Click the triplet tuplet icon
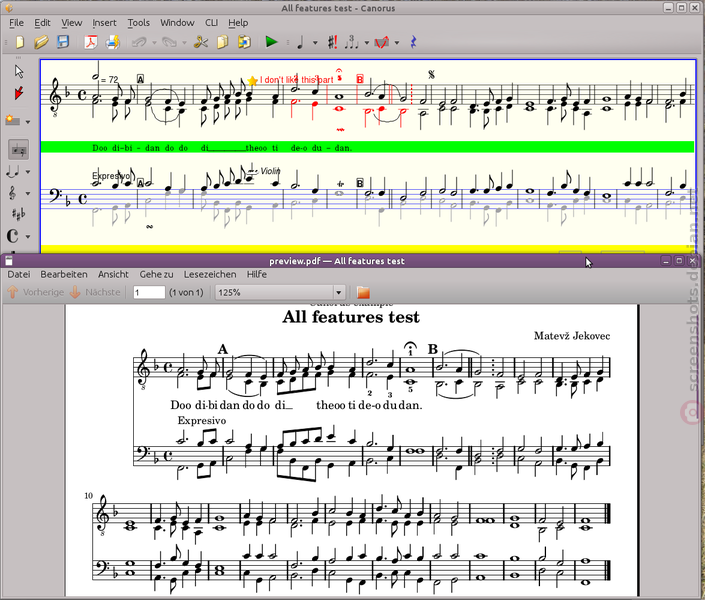The image size is (705, 600). pyautogui.click(x=352, y=42)
